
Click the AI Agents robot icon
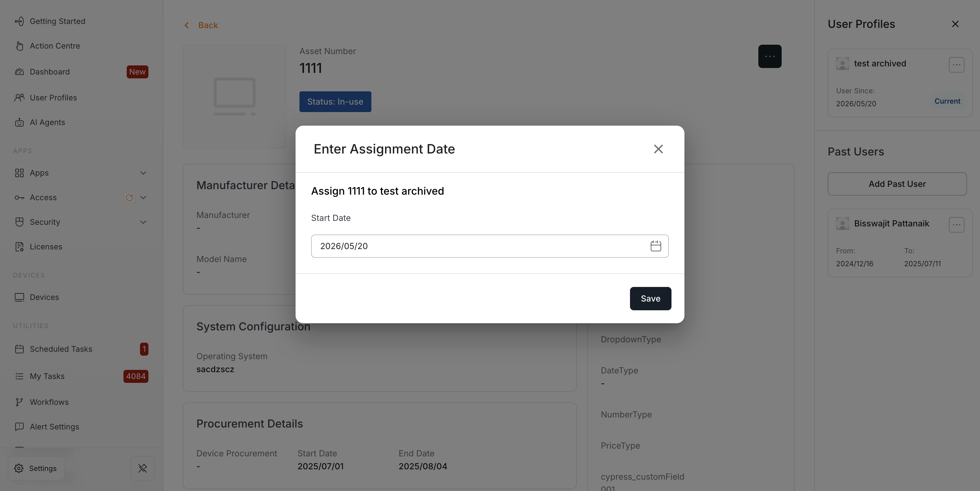(x=19, y=122)
